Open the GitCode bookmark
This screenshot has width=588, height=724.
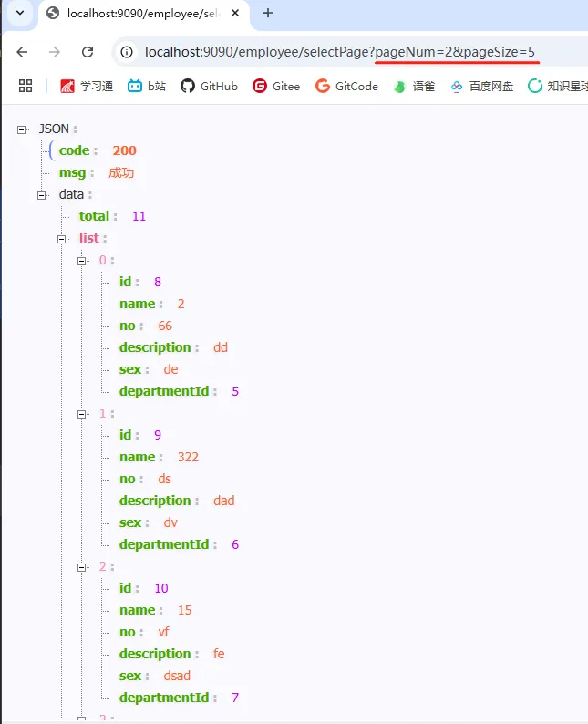[346, 86]
